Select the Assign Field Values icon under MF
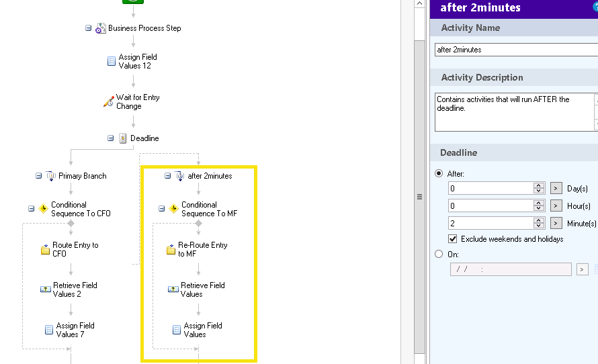Screen dimensions: 598x364 point(177,330)
